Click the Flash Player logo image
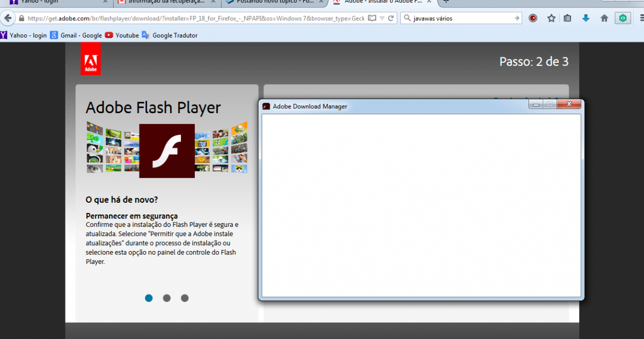 (167, 151)
